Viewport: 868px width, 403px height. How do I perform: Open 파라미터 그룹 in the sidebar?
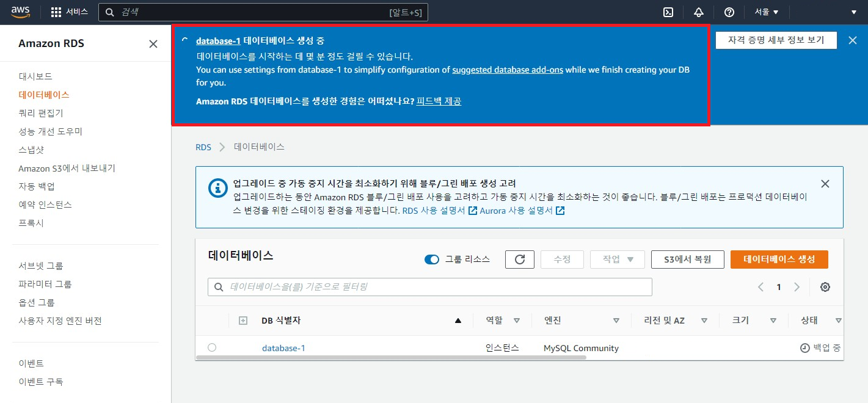tap(45, 284)
